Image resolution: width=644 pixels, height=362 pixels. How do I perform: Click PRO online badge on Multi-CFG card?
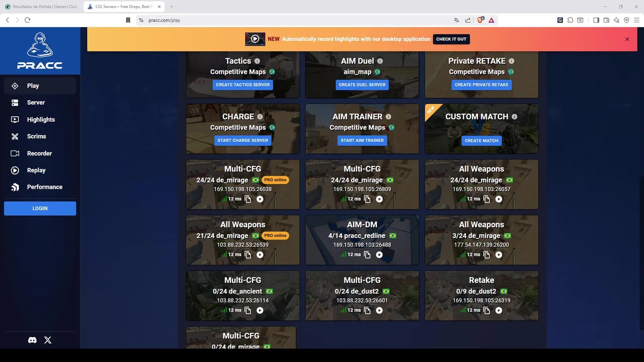[x=275, y=180]
